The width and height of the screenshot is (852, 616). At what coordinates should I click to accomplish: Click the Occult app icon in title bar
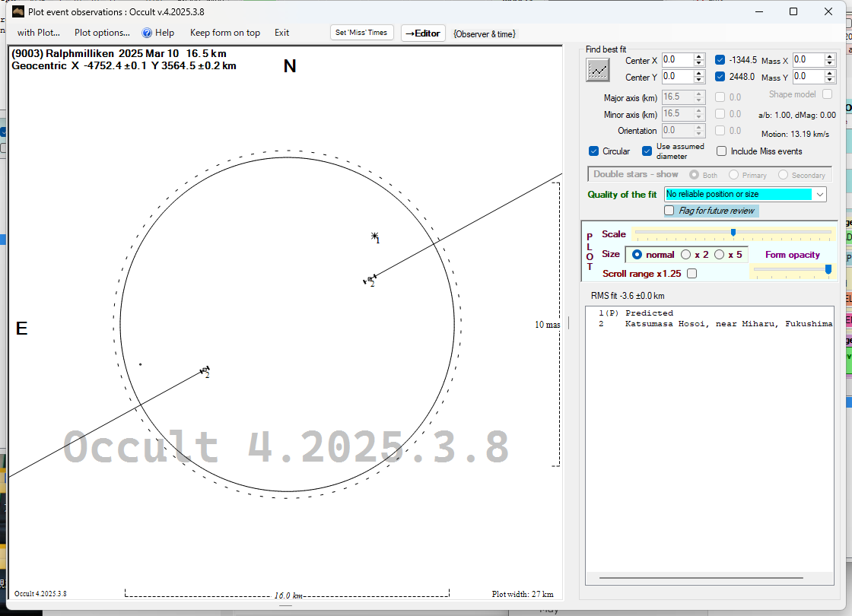17,11
